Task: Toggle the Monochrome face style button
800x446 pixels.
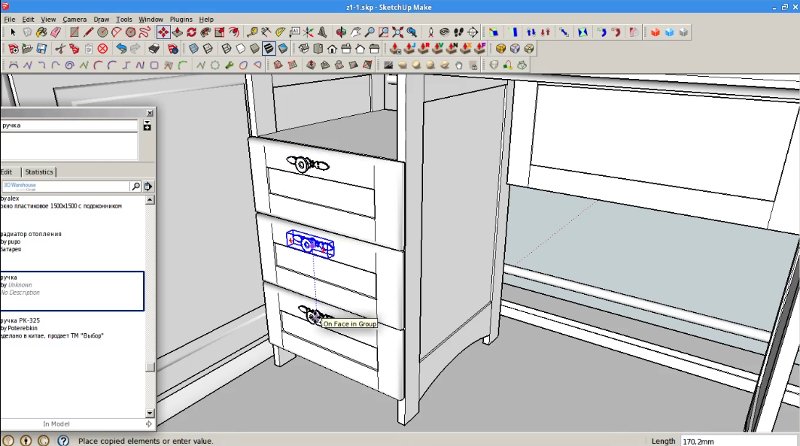Action: tap(283, 48)
